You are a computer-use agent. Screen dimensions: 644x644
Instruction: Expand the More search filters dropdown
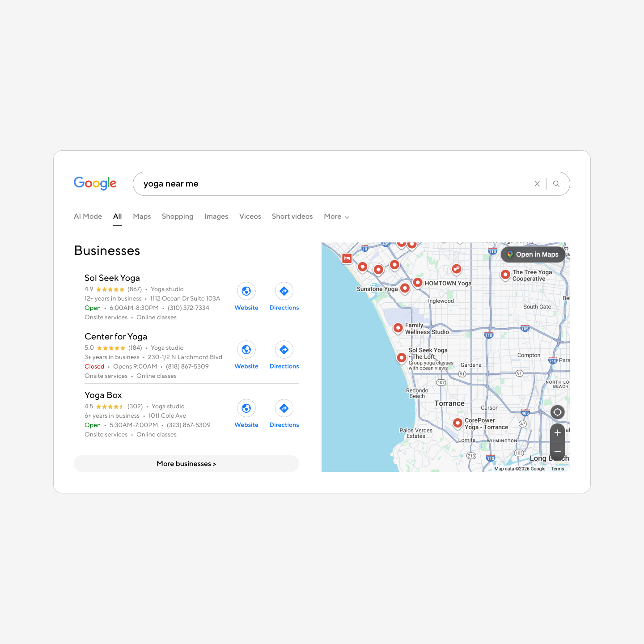(x=337, y=216)
